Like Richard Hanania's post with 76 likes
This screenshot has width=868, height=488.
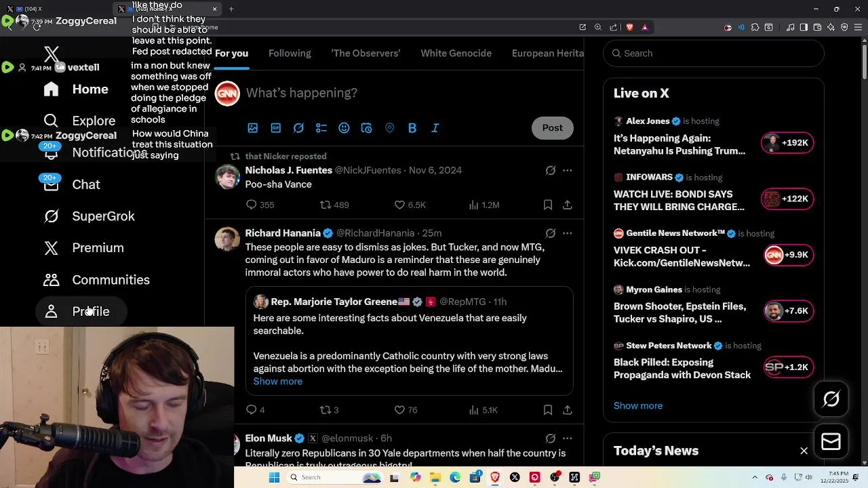[406, 410]
